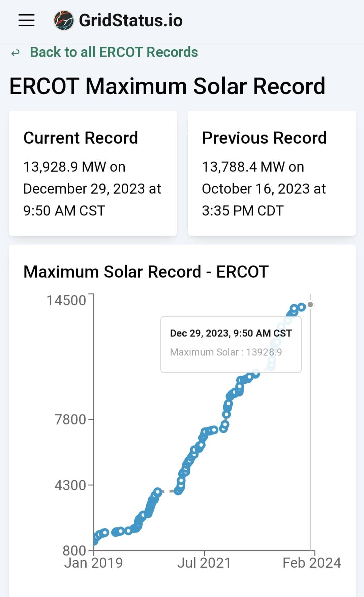Screen dimensions: 364x597
Task: Click the Feb 2024 x-axis label
Action: click(x=311, y=563)
